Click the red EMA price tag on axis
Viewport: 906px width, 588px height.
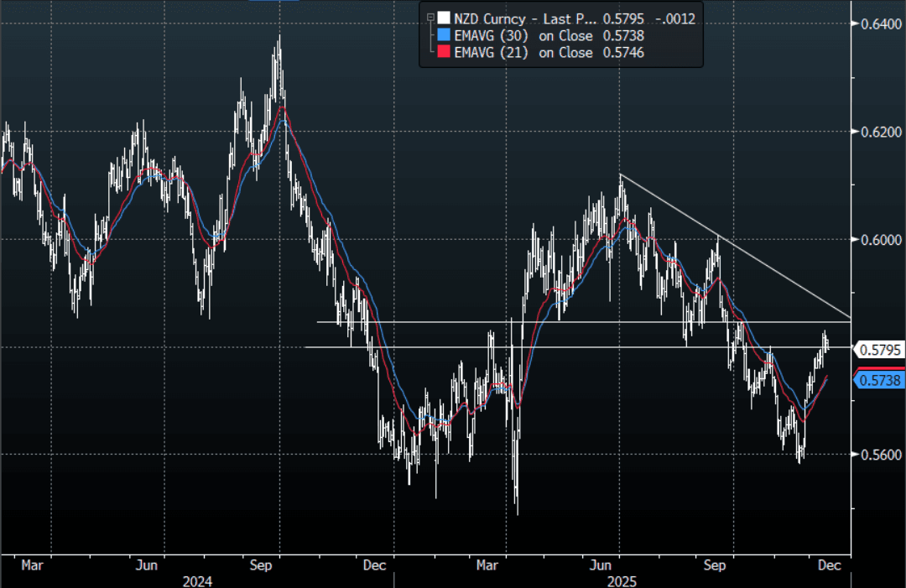(880, 368)
